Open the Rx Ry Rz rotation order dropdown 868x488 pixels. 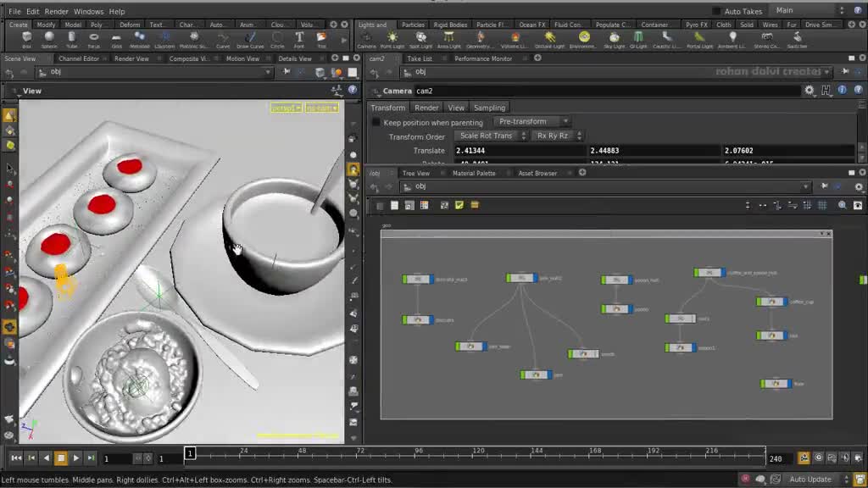click(559, 136)
